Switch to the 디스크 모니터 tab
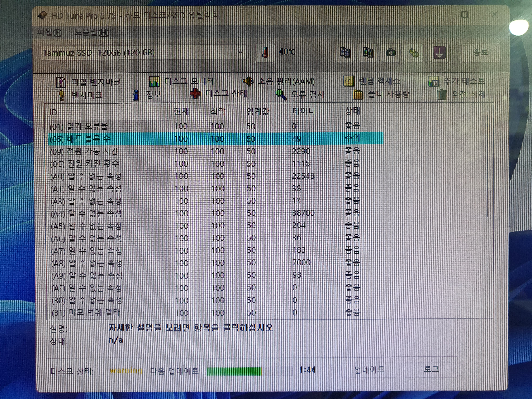Image resolution: width=532 pixels, height=399 pixels. point(181,82)
